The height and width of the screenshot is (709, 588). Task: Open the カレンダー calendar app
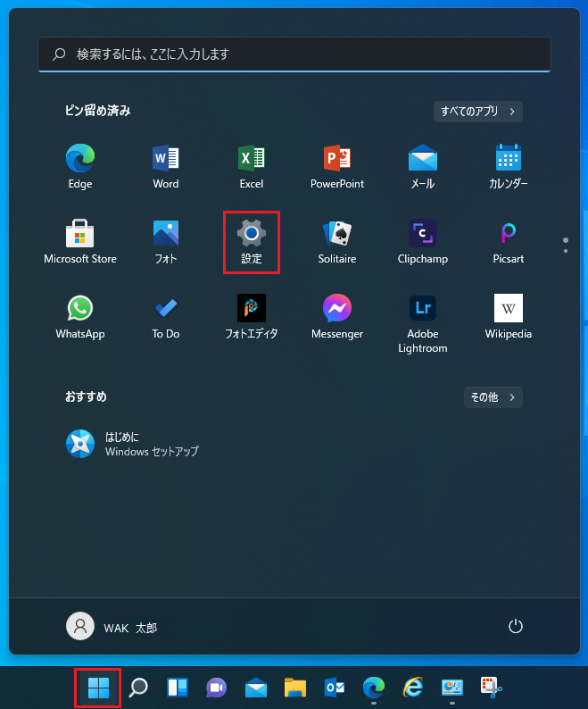tap(508, 166)
